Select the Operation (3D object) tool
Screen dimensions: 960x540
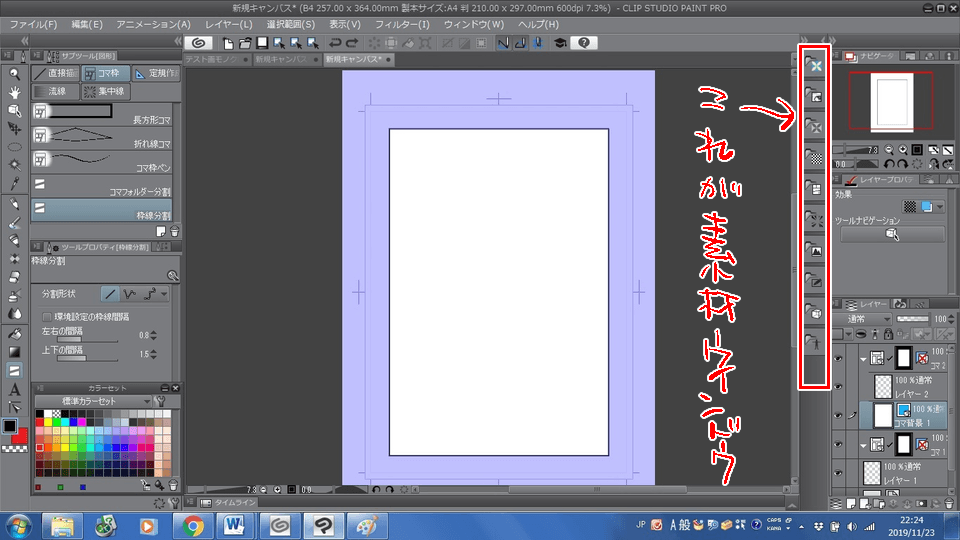click(x=14, y=111)
